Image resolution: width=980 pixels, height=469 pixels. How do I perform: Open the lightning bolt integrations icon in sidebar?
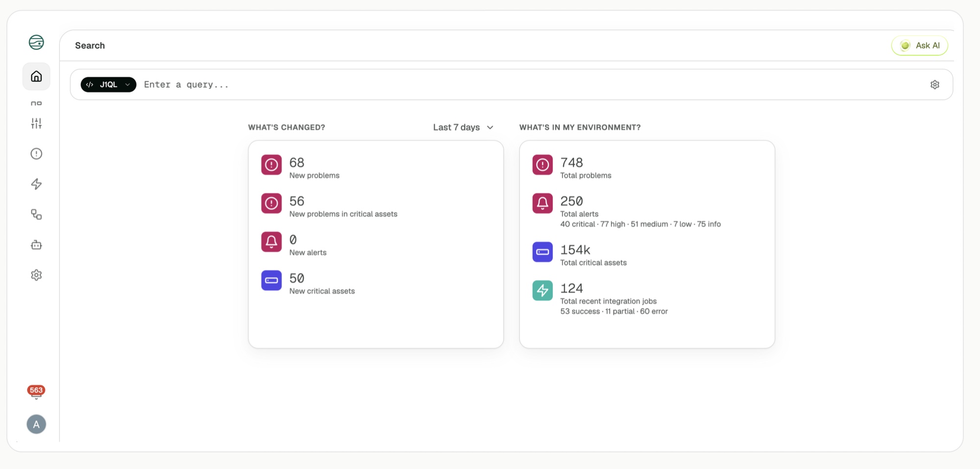pos(36,184)
